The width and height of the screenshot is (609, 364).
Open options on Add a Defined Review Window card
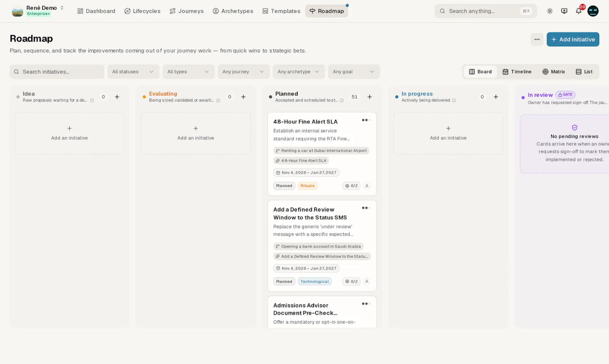click(x=366, y=208)
